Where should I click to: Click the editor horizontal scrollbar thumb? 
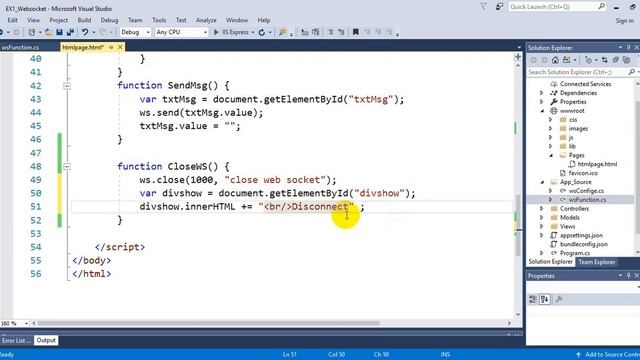coord(208,323)
